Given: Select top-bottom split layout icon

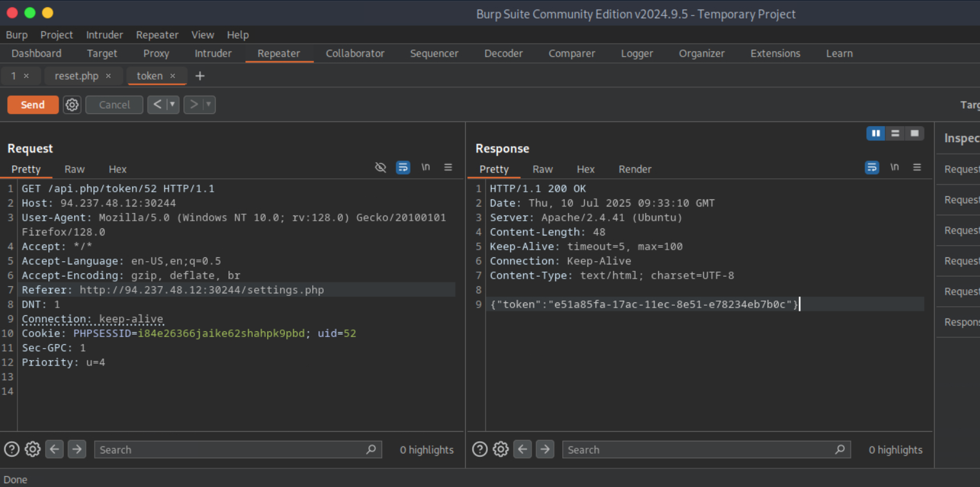Looking at the screenshot, I should pyautogui.click(x=895, y=133).
